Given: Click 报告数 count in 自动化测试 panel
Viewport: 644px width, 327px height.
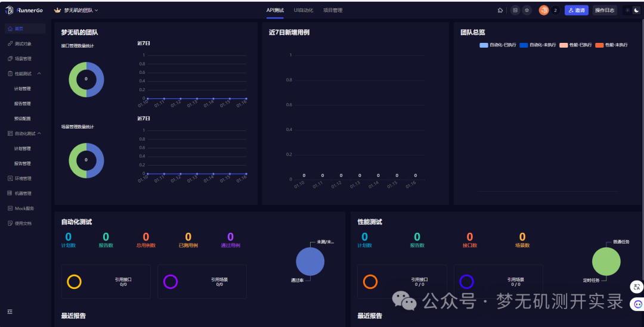Looking at the screenshot, I should (106, 240).
